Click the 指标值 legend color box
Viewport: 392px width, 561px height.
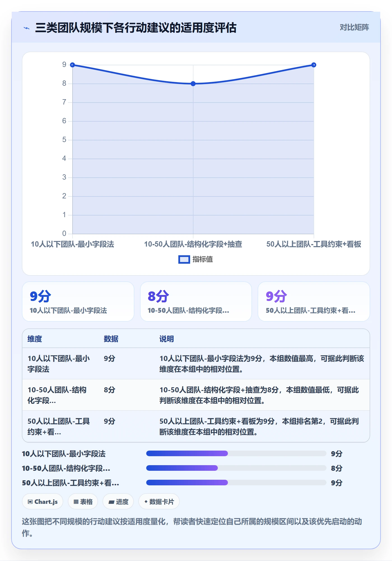pos(184,259)
